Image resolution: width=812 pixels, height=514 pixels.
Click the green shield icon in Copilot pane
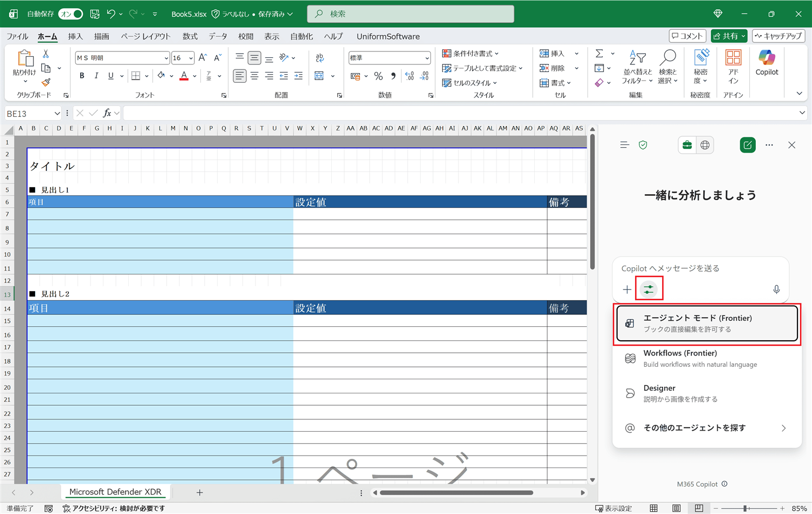click(x=643, y=145)
